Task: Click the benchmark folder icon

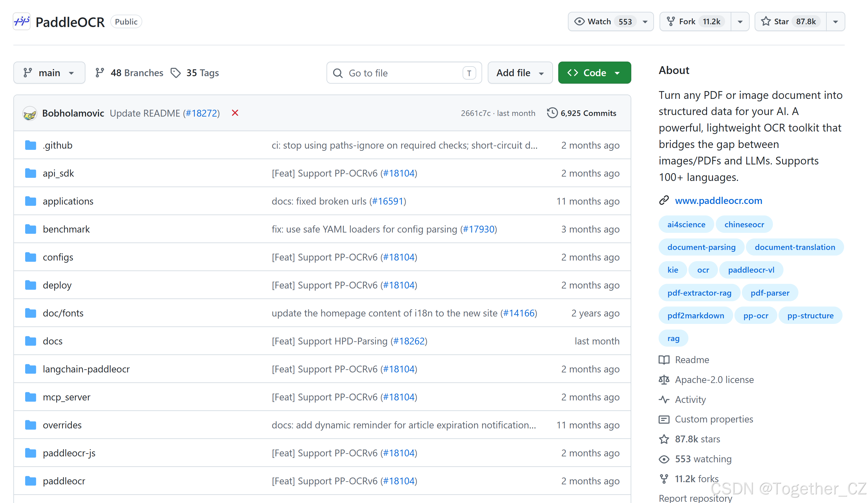Action: tap(31, 229)
